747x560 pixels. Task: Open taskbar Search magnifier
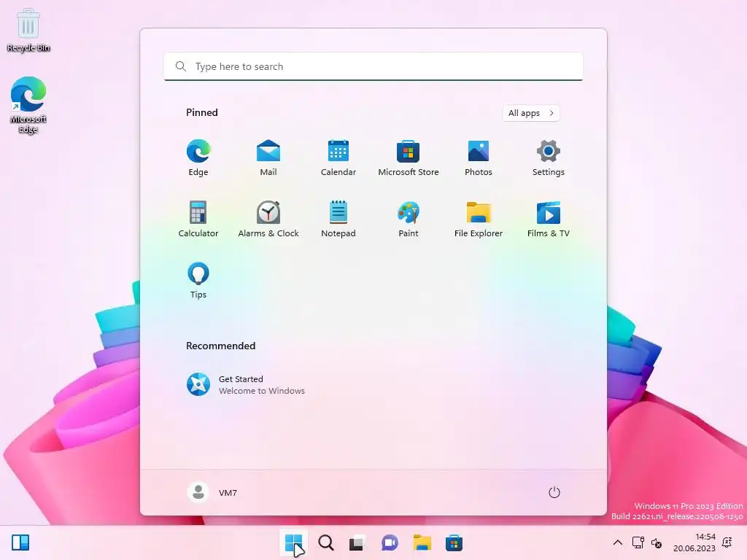point(326,542)
